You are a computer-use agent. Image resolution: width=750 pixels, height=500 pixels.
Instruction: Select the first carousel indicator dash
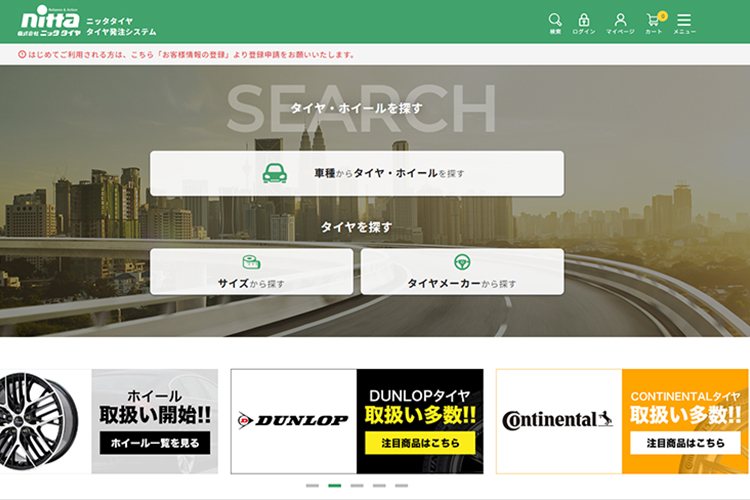click(x=312, y=486)
